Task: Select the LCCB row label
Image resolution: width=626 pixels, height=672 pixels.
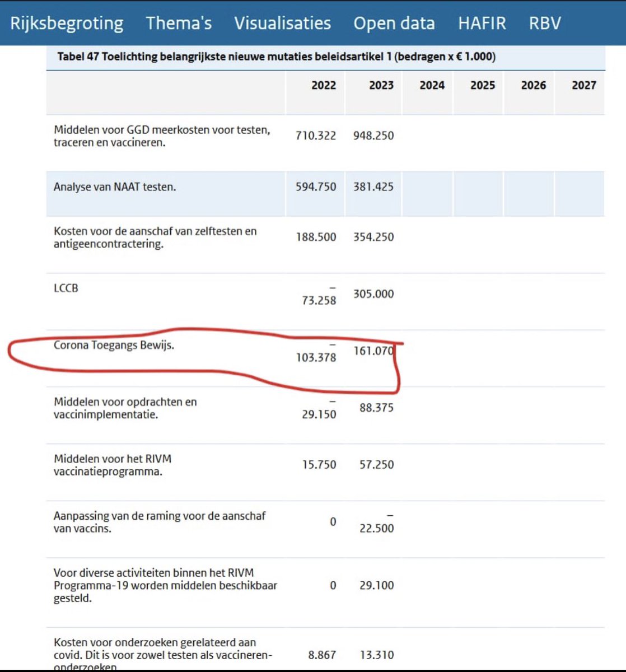Action: click(66, 288)
